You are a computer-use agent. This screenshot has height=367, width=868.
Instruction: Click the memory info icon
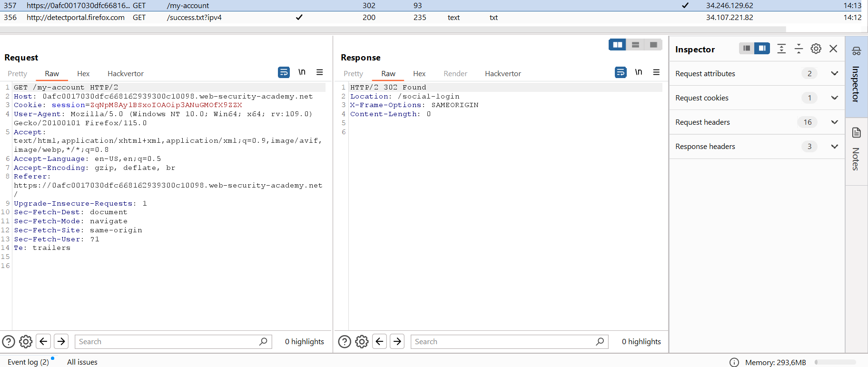734,362
